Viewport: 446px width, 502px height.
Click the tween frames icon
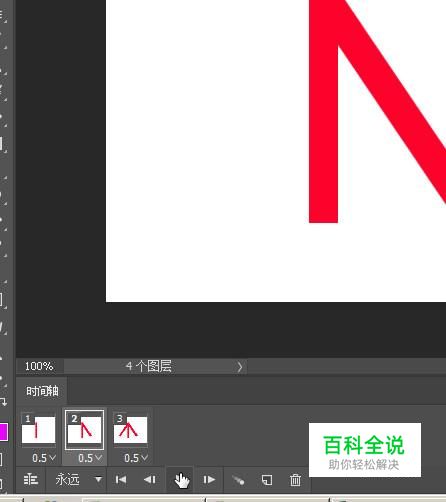click(x=238, y=480)
